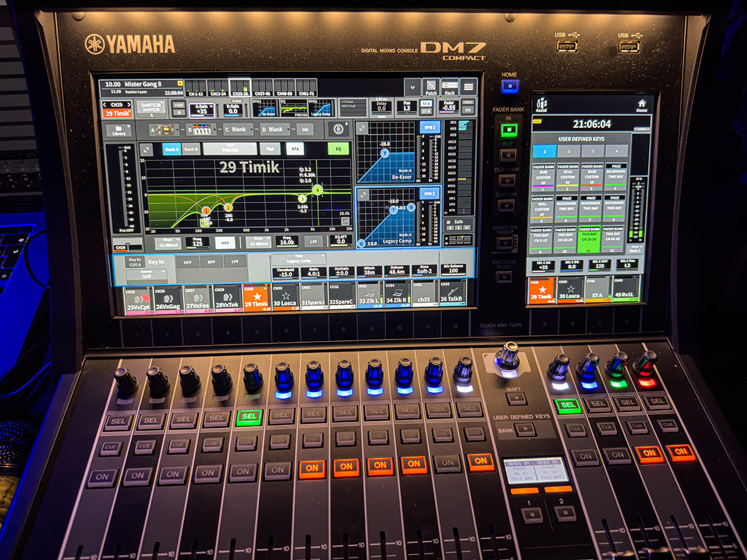
Task: Tap the Fader Bank CH 49-60 user key
Action: [x=613, y=239]
